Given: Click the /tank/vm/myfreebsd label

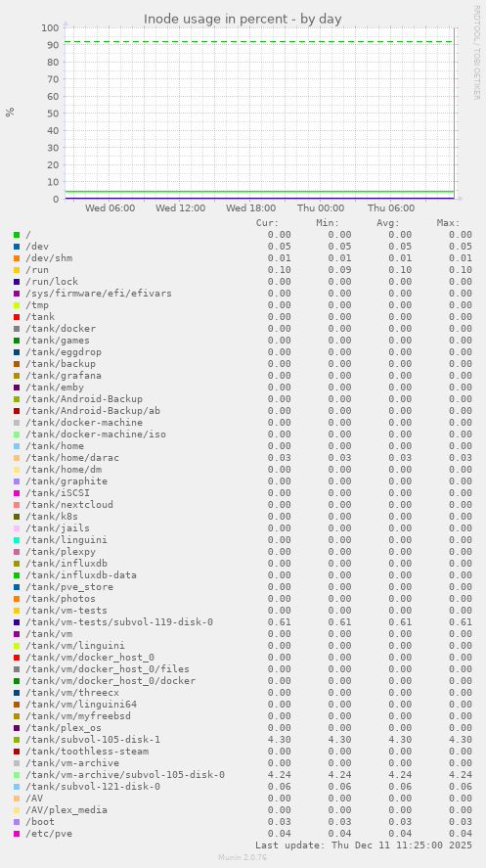Looking at the screenshot, I should 78,715.
